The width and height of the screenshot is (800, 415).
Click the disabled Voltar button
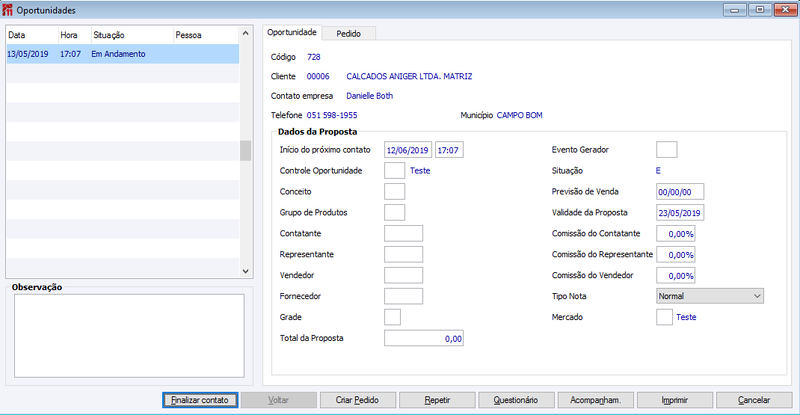point(279,400)
